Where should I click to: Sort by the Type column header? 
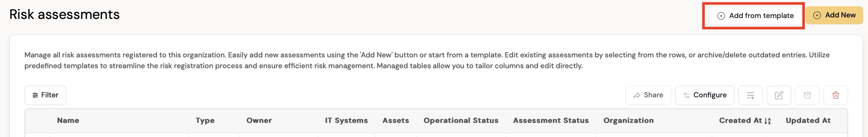205,120
